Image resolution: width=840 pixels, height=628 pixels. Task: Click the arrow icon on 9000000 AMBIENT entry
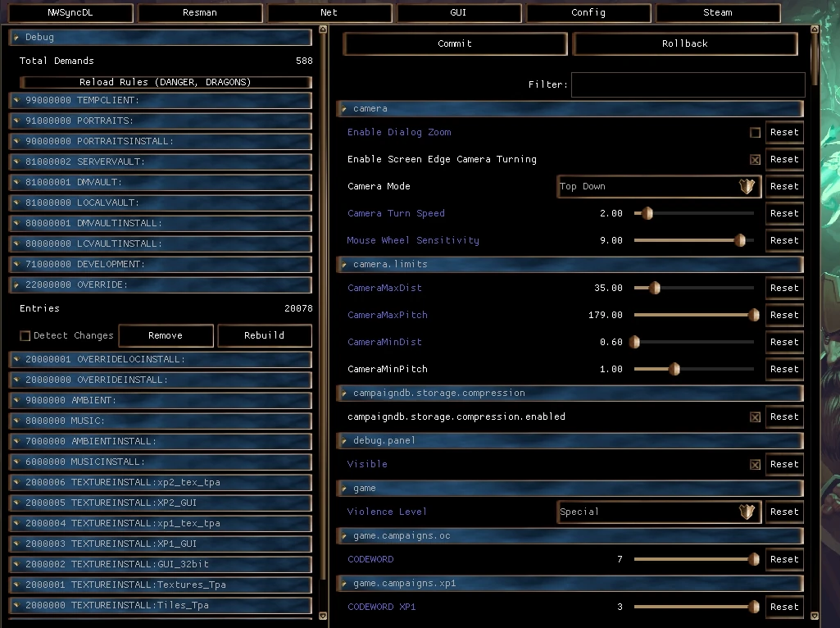[16, 400]
